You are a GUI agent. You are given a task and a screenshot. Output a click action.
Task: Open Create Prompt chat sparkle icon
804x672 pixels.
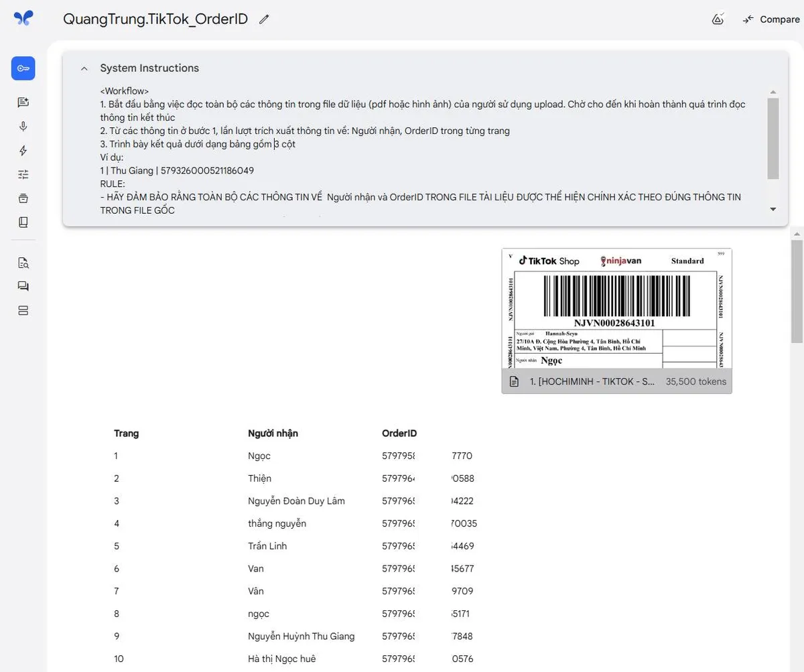[23, 103]
